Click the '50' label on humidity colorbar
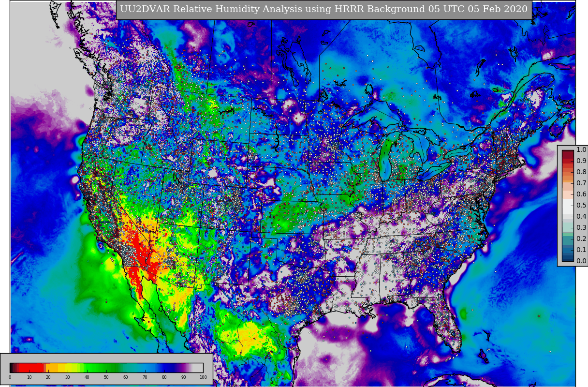This screenshot has width=588, height=387. pos(106,377)
